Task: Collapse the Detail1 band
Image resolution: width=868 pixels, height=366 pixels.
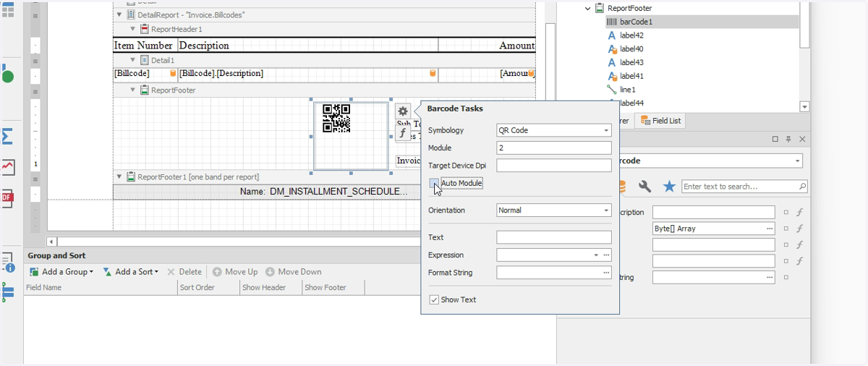Action: [x=133, y=60]
